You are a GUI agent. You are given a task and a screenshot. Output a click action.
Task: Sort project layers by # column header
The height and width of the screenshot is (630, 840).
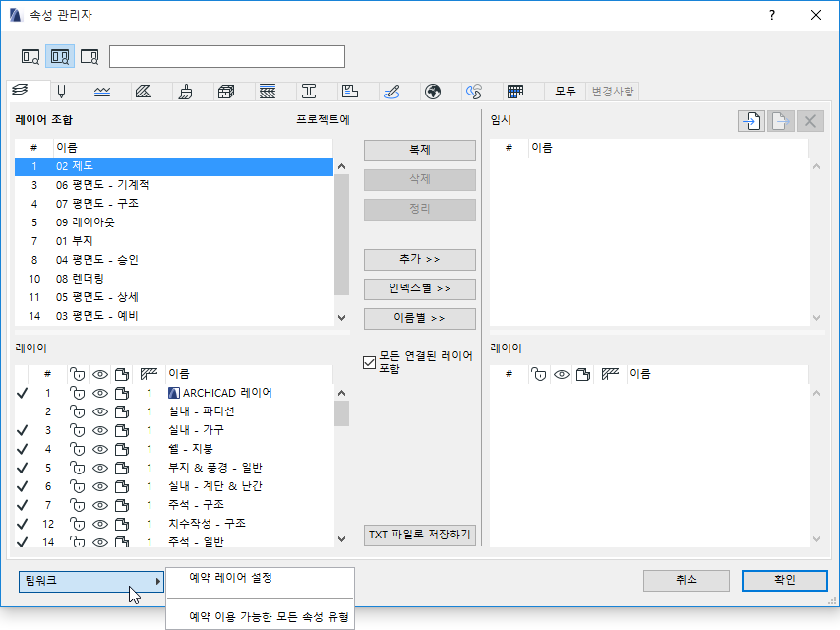(x=47, y=374)
